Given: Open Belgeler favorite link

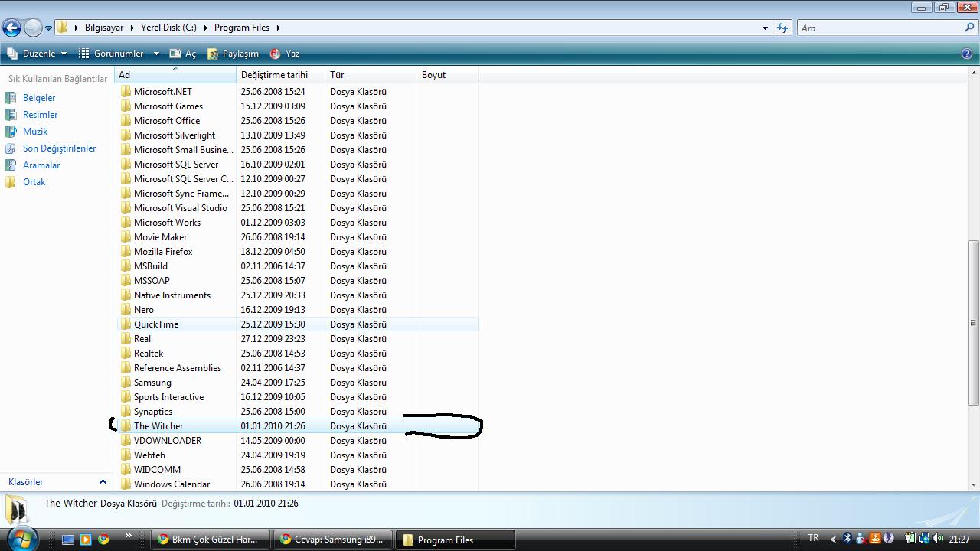Looking at the screenshot, I should click(39, 98).
